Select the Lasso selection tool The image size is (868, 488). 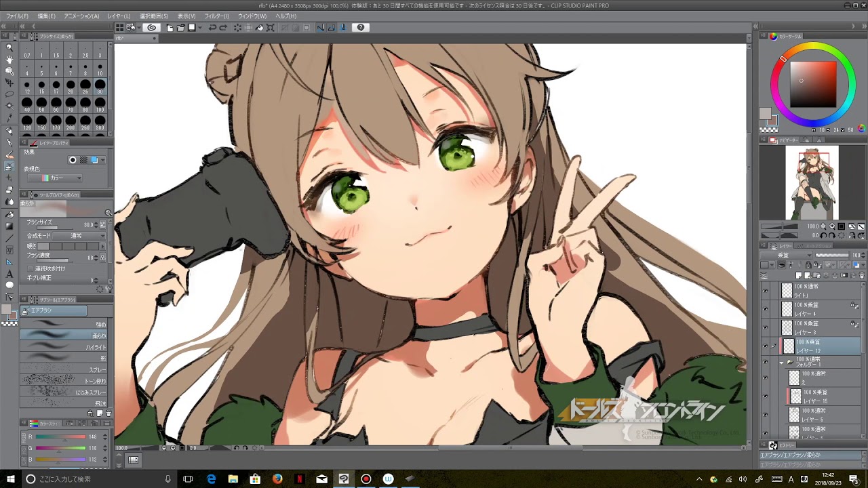[9, 94]
